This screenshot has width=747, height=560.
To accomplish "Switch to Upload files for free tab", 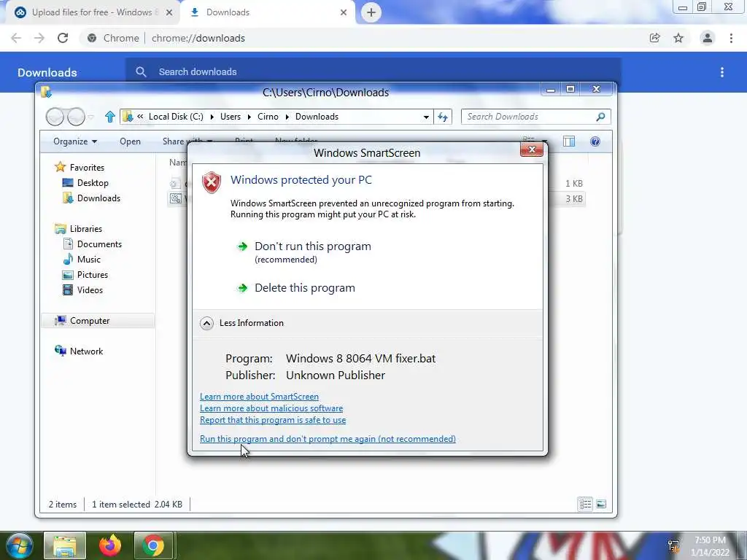I will [91, 12].
